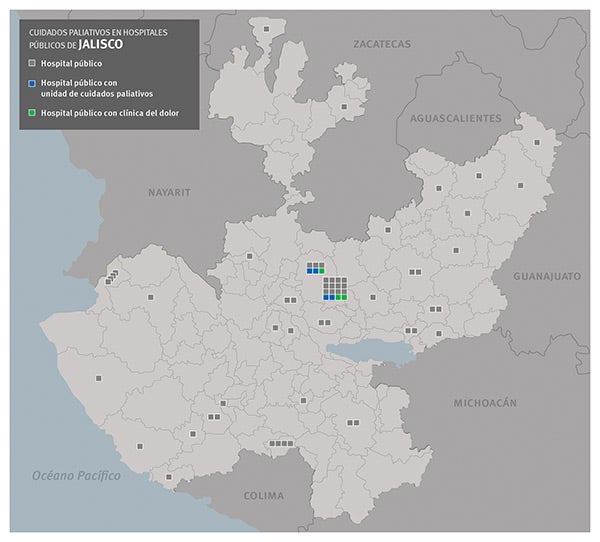600x542 pixels.
Task: Select the AGUASCALIENTES state label
Action: tap(456, 118)
